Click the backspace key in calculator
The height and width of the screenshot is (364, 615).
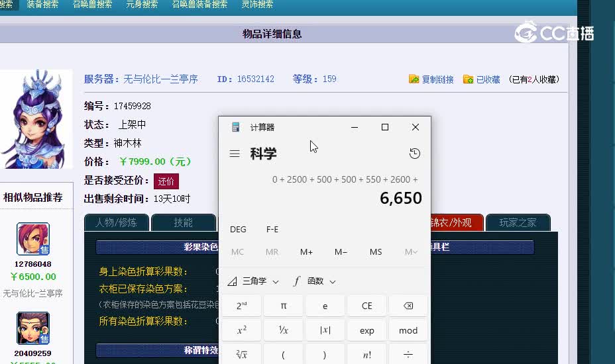click(408, 306)
